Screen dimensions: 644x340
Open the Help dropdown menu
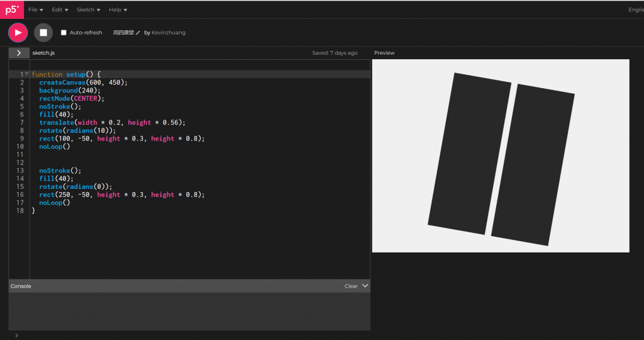click(x=118, y=9)
